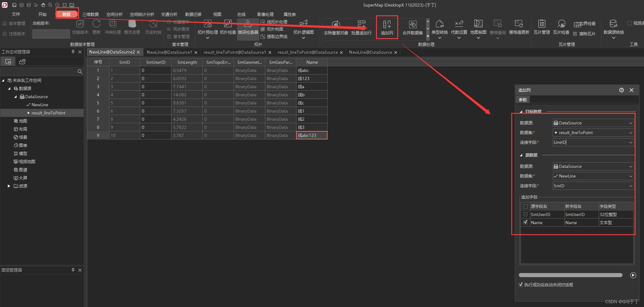The image size is (644, 307).
Task: Open the 文件 menu
Action: [x=16, y=14]
